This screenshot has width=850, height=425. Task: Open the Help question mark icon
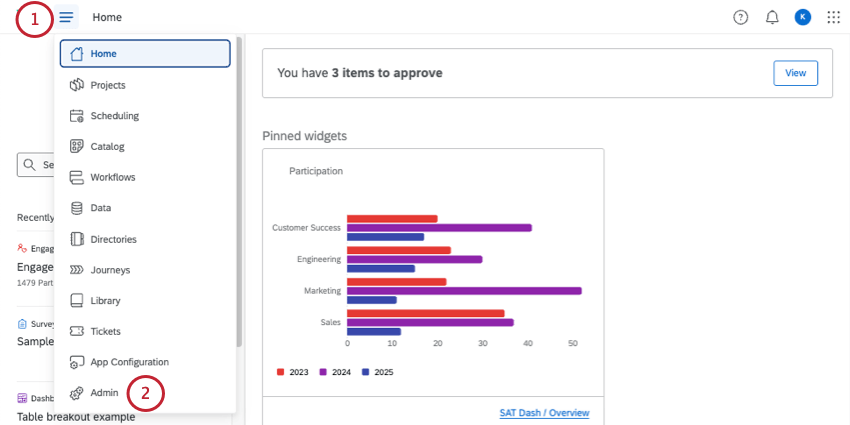(740, 17)
